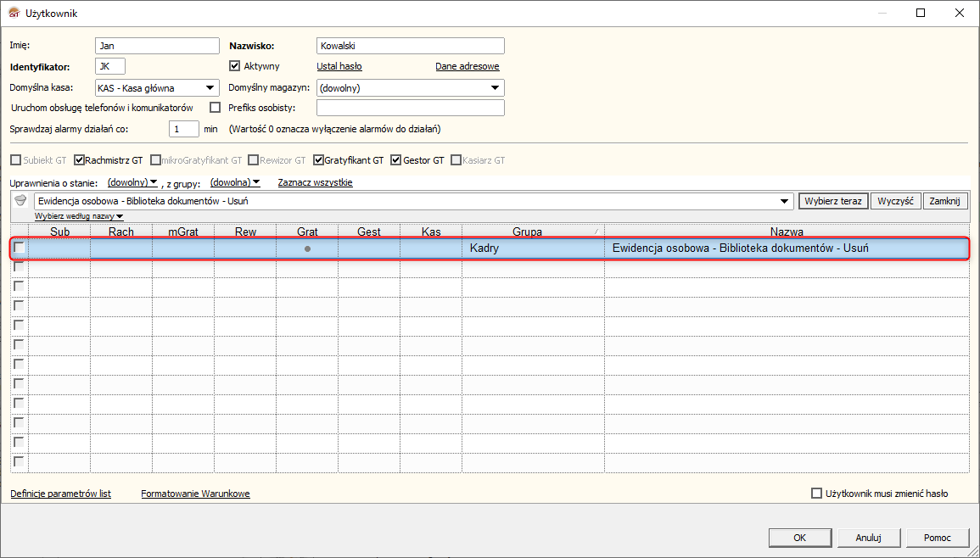Expand Uprawnienia o stanie (dowolny) dropdown
Screen dimensions: 980x558
coord(132,181)
